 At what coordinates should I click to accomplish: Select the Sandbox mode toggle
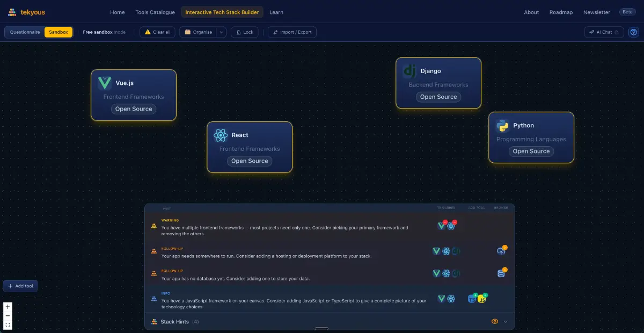(58, 32)
